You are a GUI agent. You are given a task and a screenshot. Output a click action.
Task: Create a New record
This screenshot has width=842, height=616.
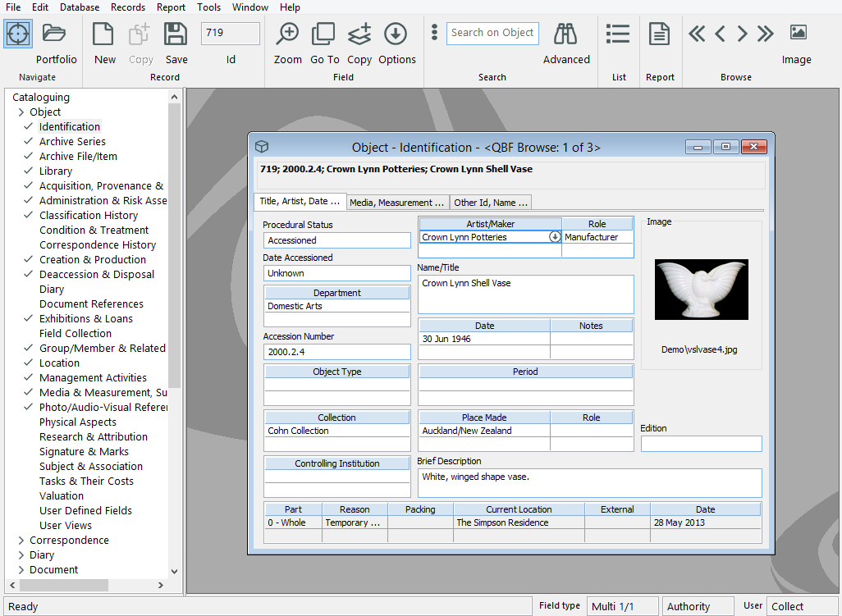coord(103,34)
